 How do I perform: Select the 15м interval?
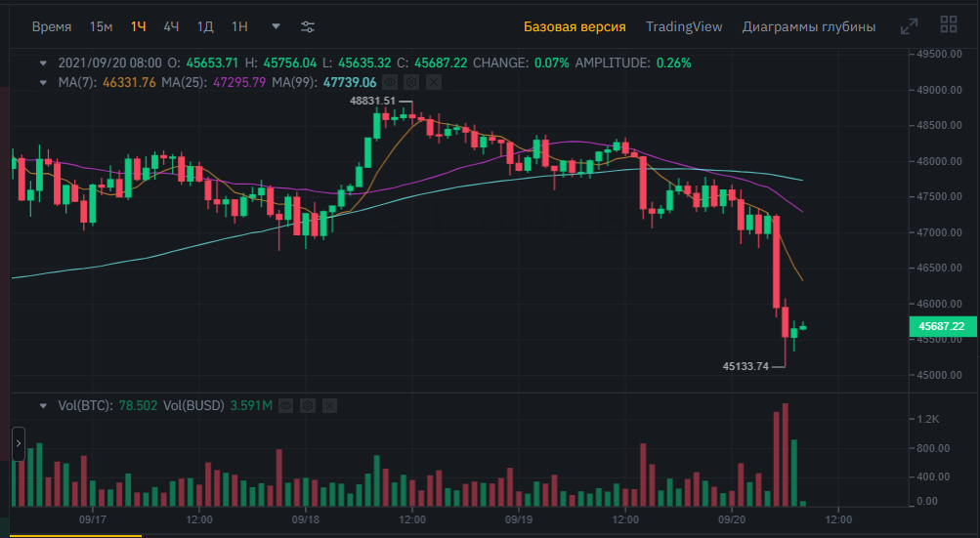tap(101, 27)
